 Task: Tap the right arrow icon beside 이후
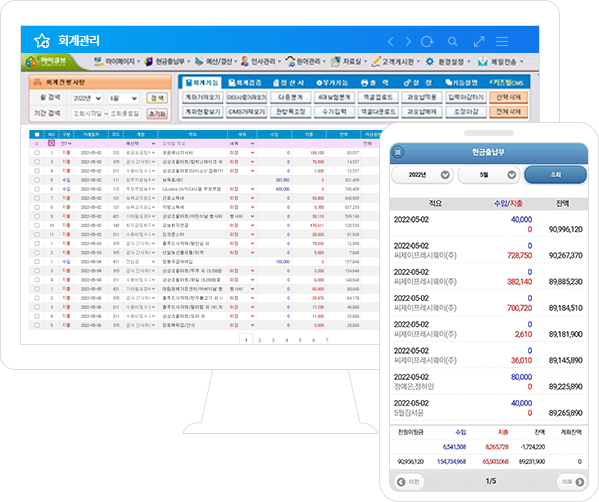[580, 482]
